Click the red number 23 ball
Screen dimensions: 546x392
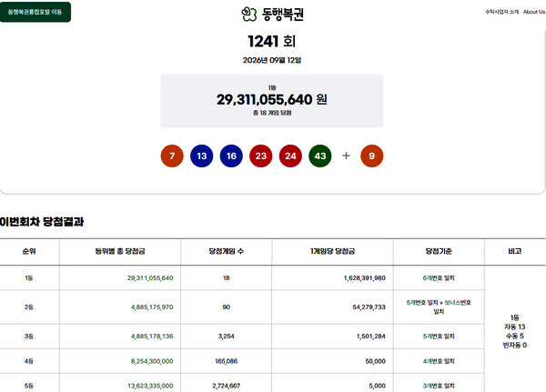pos(261,156)
